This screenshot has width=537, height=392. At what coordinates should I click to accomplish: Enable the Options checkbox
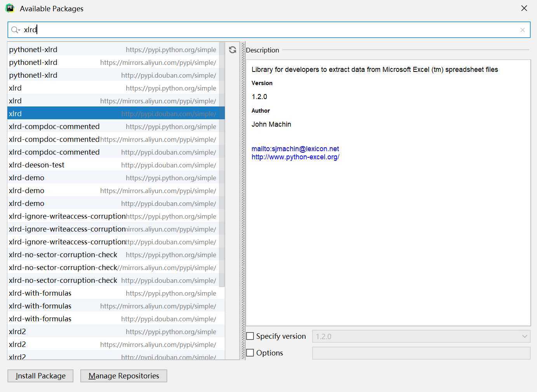(x=250, y=353)
